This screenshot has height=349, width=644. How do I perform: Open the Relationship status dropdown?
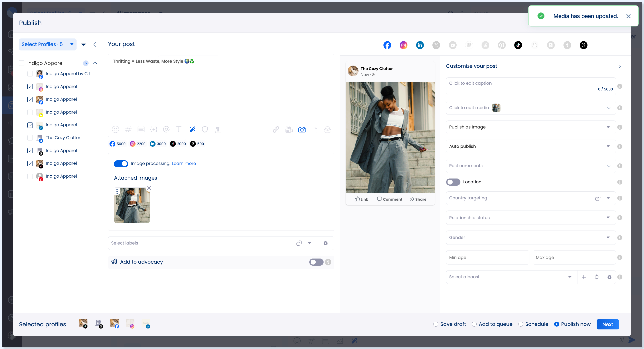[531, 218]
